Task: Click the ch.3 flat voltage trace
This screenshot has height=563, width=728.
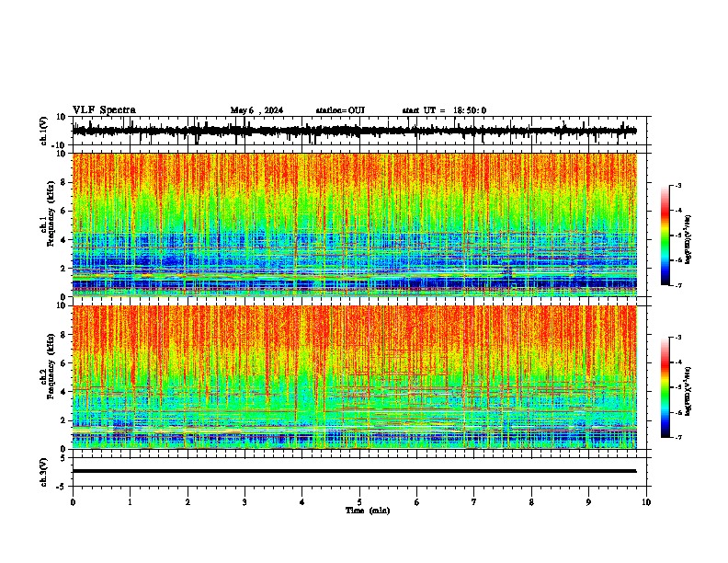Action: [354, 471]
